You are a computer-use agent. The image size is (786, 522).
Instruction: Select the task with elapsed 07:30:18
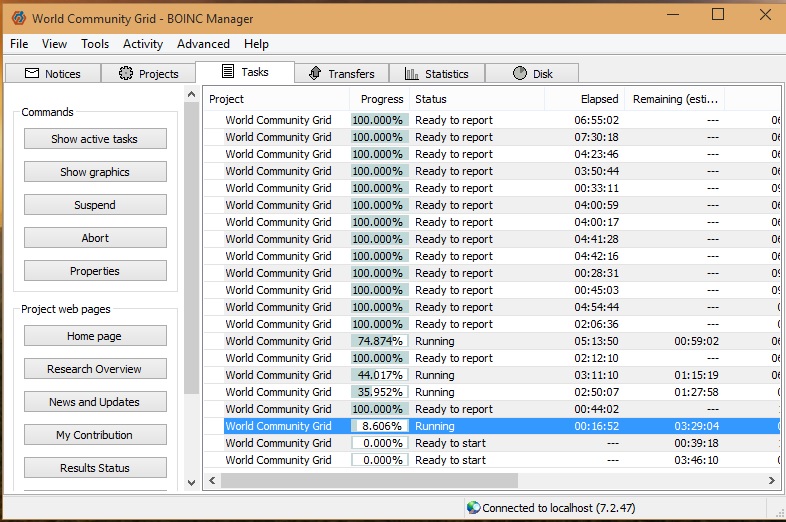(492, 137)
